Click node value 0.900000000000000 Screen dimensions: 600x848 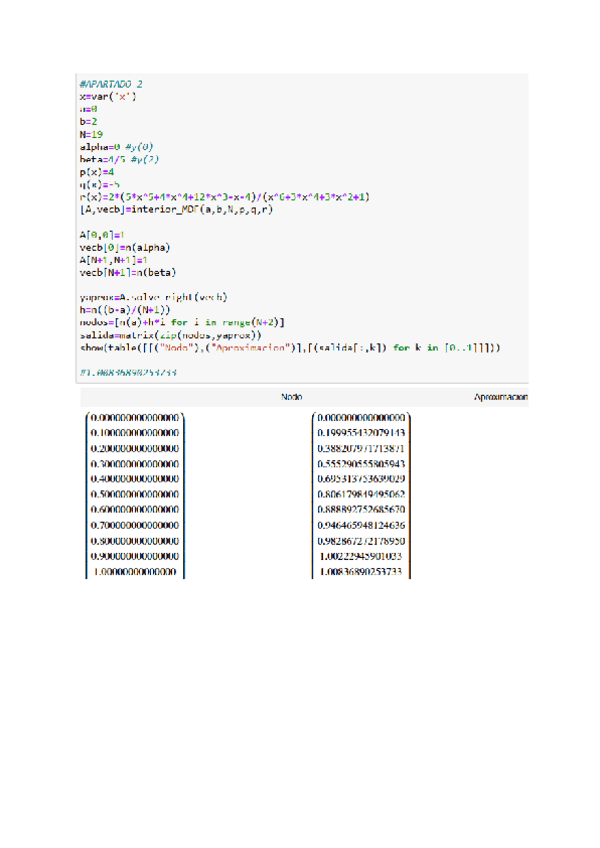click(x=135, y=556)
